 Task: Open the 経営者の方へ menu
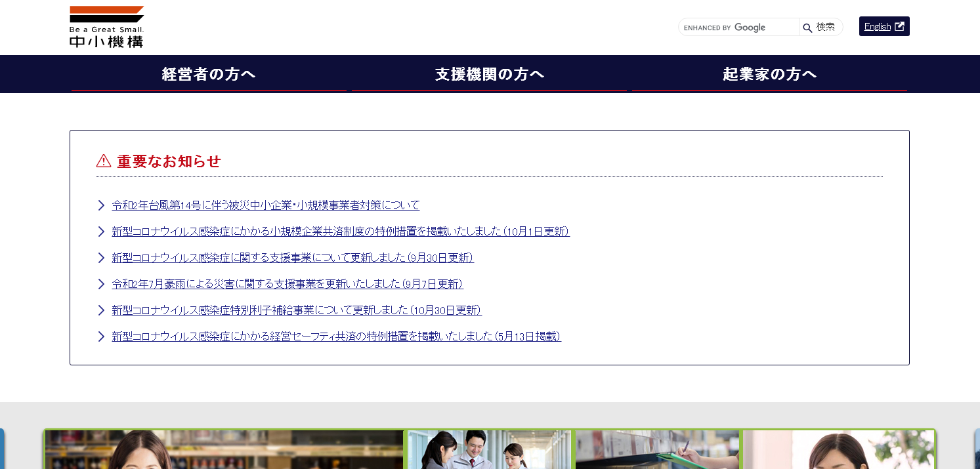coord(209,74)
